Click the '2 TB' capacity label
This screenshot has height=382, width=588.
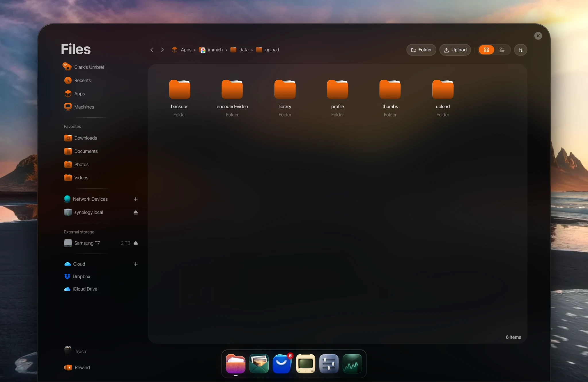[x=125, y=243]
